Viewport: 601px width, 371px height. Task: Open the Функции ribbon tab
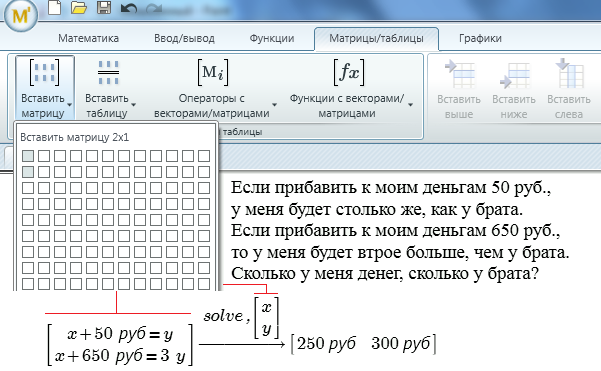pyautogui.click(x=272, y=38)
